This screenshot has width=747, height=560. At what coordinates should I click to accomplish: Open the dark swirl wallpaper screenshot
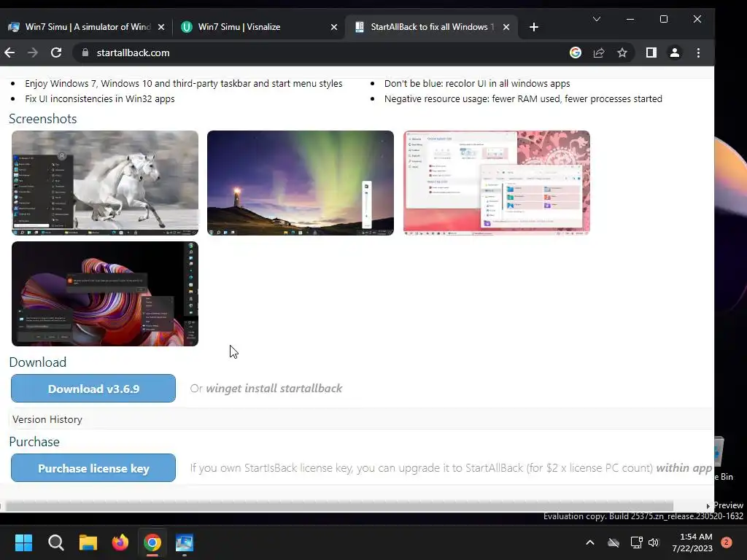coord(105,294)
